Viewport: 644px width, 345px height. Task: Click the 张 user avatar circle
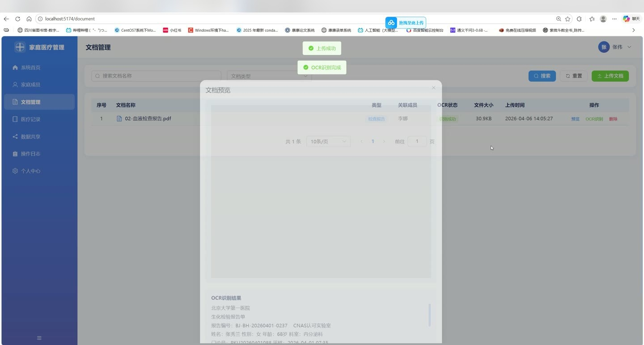pyautogui.click(x=604, y=47)
